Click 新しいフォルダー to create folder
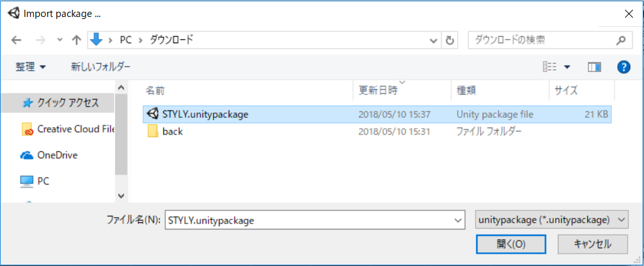644x266 pixels. [101, 67]
